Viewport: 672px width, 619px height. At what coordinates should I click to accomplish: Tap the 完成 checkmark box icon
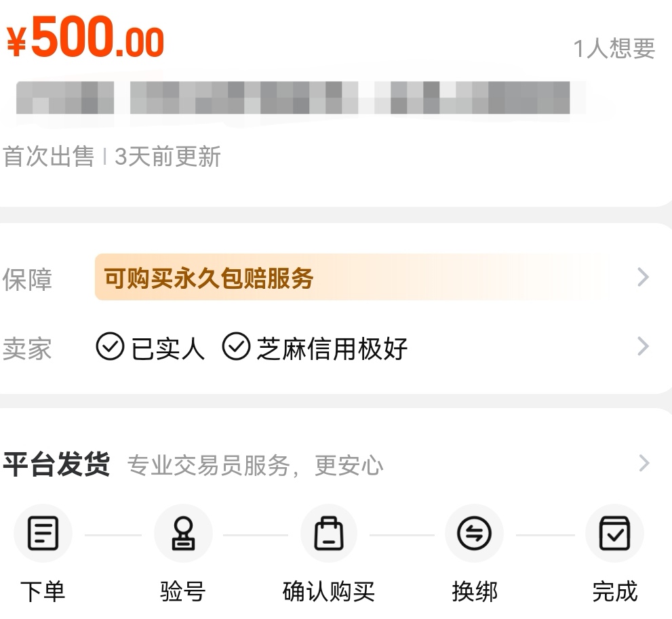tap(614, 534)
